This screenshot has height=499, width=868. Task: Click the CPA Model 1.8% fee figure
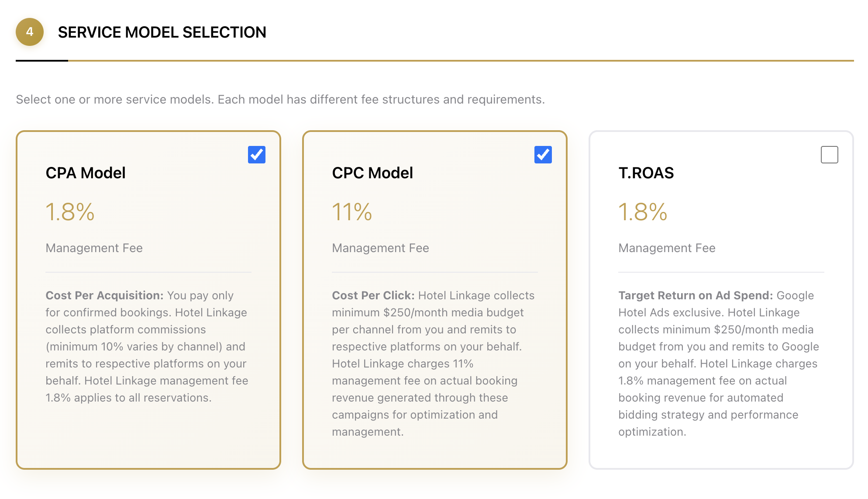70,212
